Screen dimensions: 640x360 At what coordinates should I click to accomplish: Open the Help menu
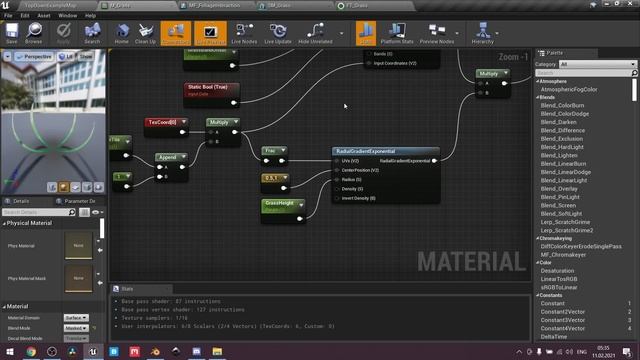(90, 16)
